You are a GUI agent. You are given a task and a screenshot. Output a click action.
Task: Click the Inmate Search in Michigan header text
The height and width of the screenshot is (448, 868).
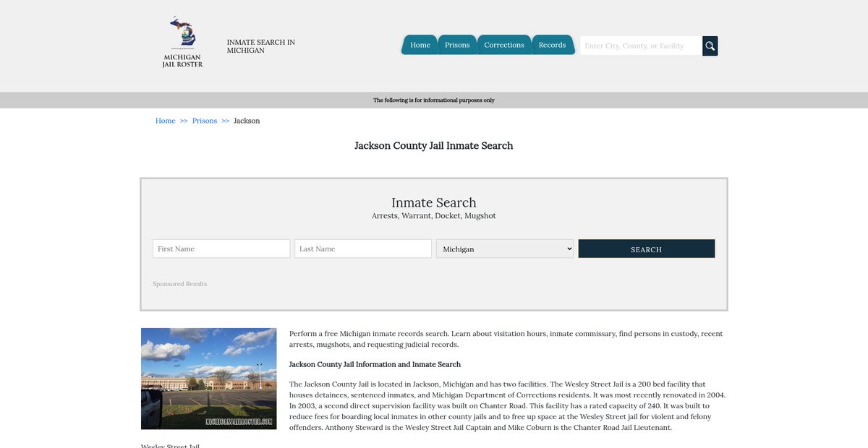tap(261, 46)
